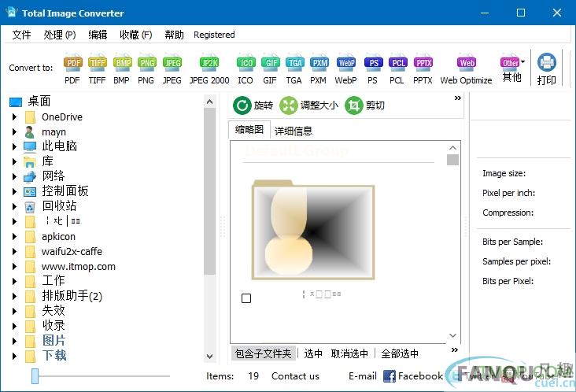This screenshot has height=392, width=576.
Task: Click folder tree scrollbar up arrow
Action: tap(210, 102)
